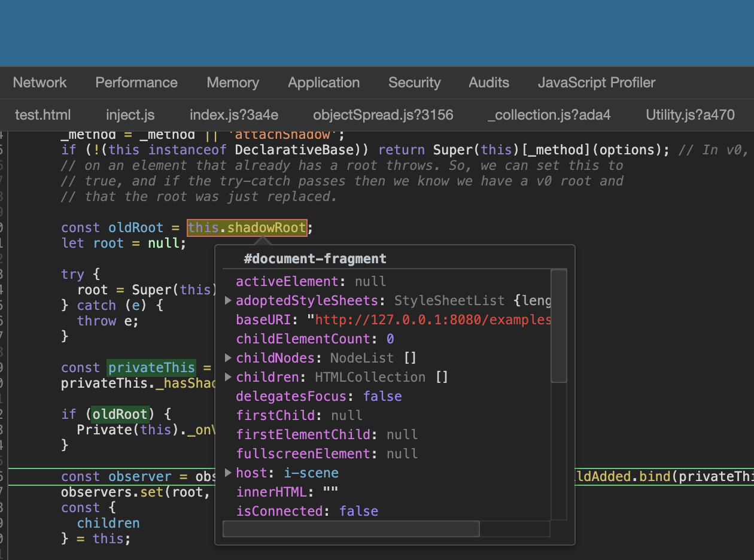Click the activeElement: null property
This screenshot has height=560, width=754.
tap(311, 281)
